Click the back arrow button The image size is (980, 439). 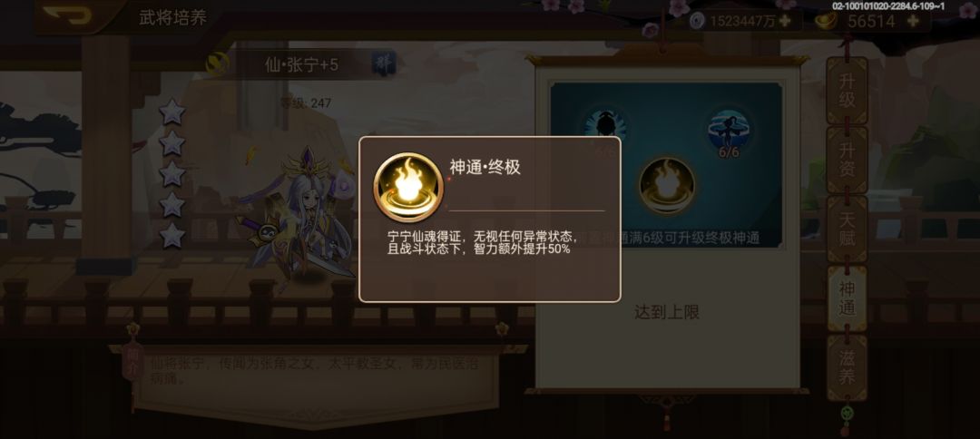point(68,15)
